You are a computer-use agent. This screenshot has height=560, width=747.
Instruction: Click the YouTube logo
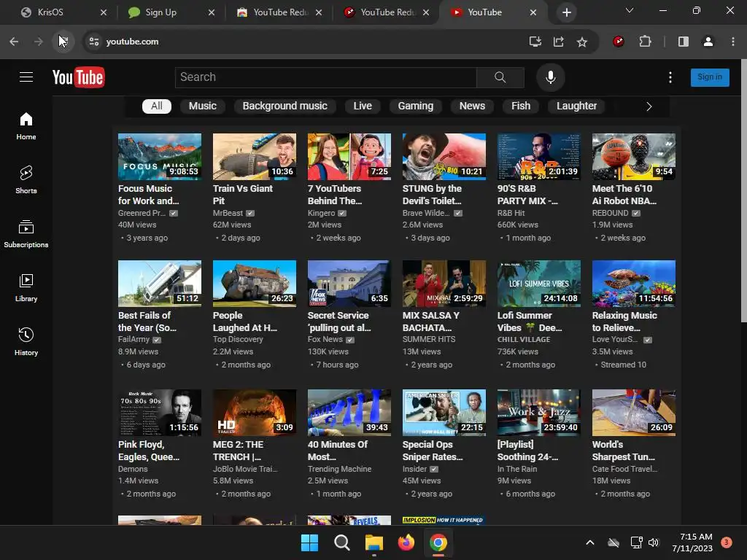78,77
